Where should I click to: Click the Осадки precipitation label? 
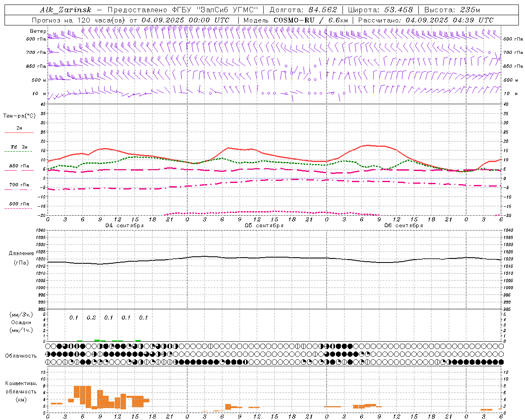coord(21,322)
